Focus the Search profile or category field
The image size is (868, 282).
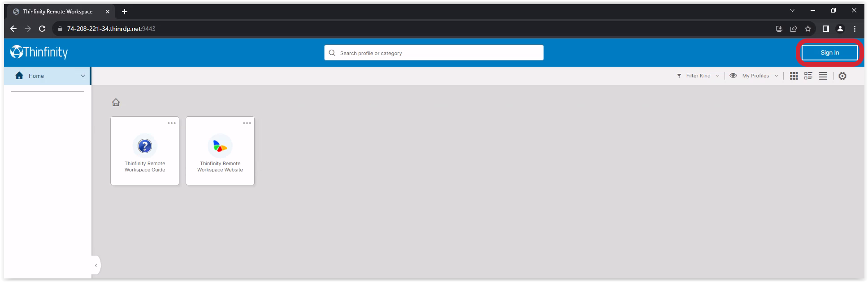(x=434, y=53)
